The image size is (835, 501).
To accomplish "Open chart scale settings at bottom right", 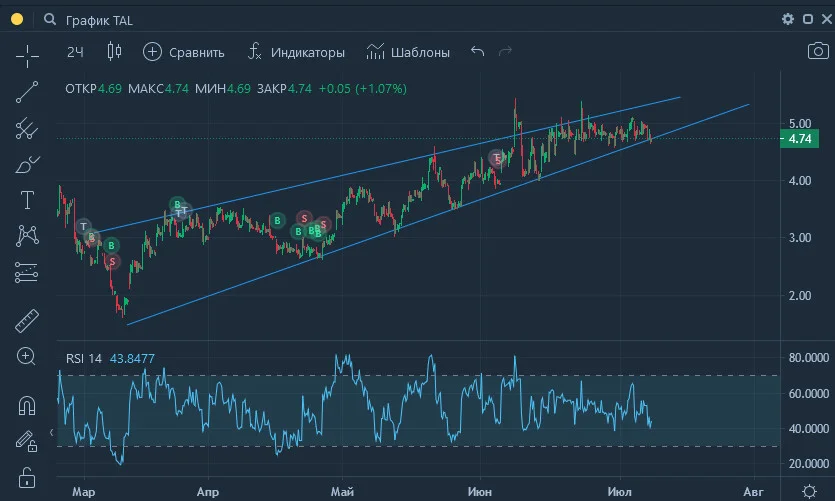I will click(809, 491).
